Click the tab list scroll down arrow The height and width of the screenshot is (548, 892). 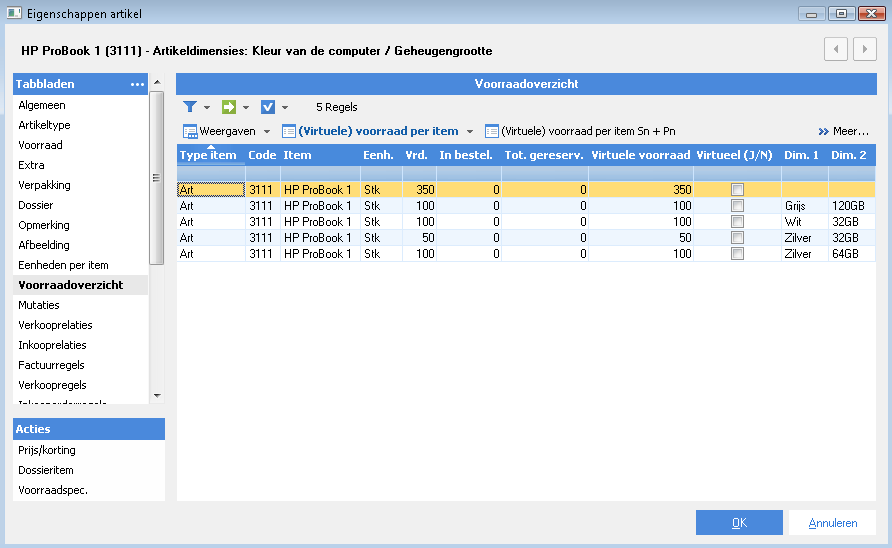158,395
